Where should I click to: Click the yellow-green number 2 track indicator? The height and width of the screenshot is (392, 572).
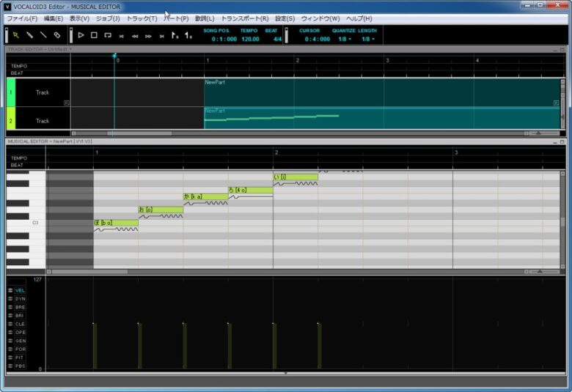coord(10,121)
